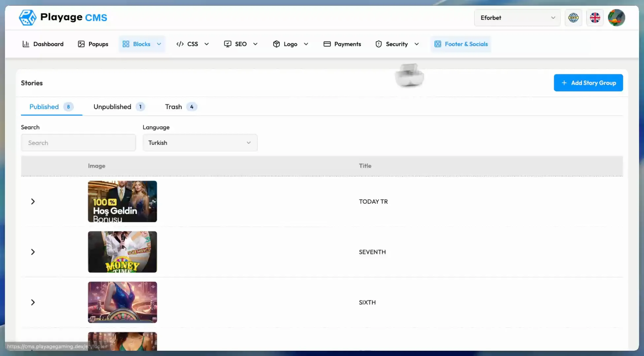Click the SEO monitor icon
Viewport: 644px width, 356px height.
(x=227, y=44)
